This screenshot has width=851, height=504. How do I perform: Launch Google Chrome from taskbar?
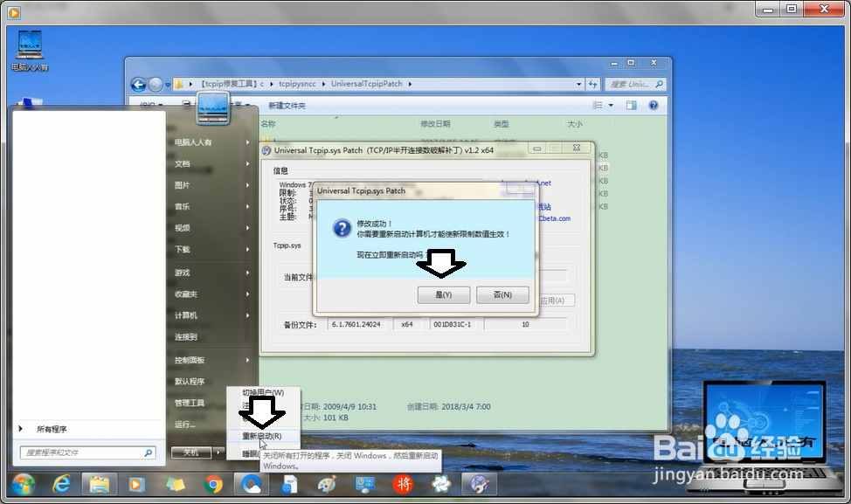coord(213,484)
